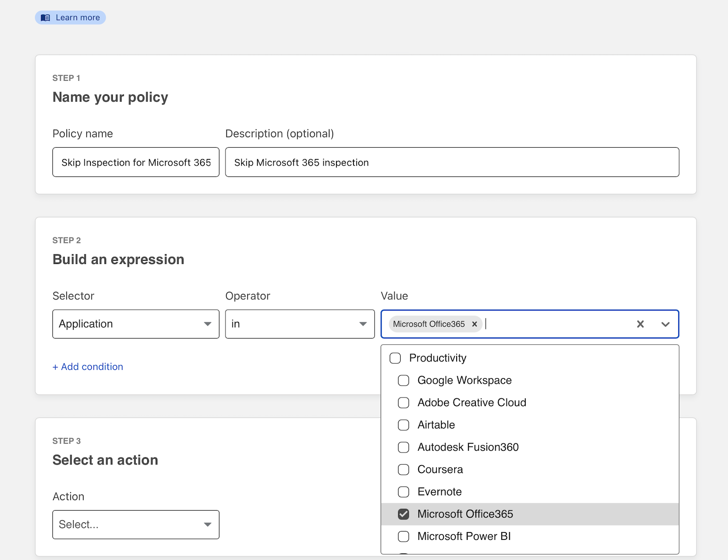This screenshot has height=560, width=728.
Task: Click the book icon beside Learn more
Action: [x=45, y=18]
